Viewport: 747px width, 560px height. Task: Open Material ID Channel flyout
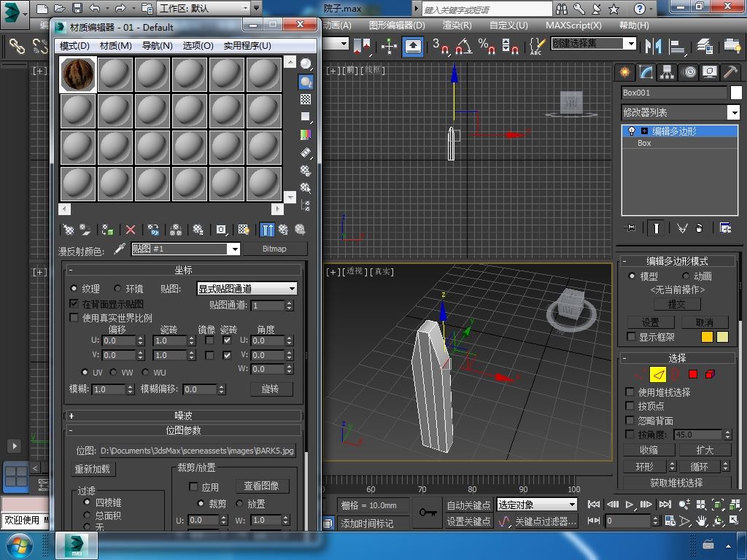pos(221,230)
